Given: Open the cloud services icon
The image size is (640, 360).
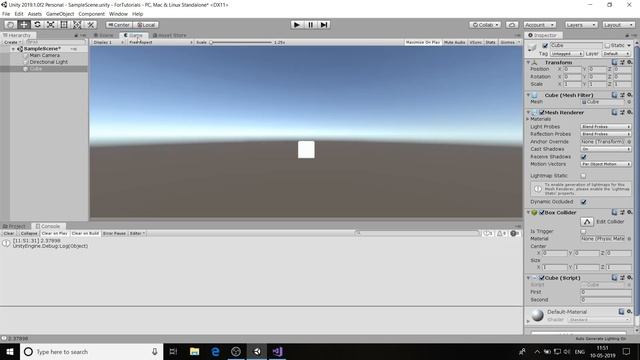Looking at the screenshot, I should [x=512, y=25].
